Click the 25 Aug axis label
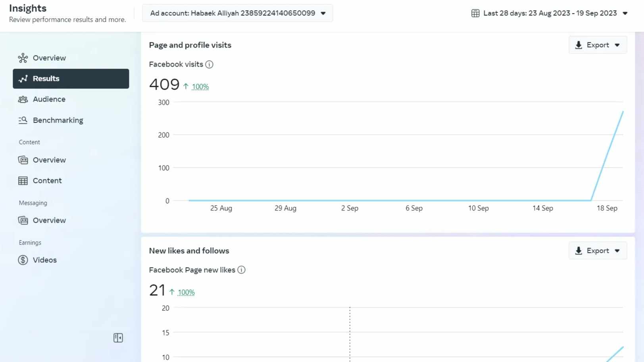644x362 pixels. (221, 208)
